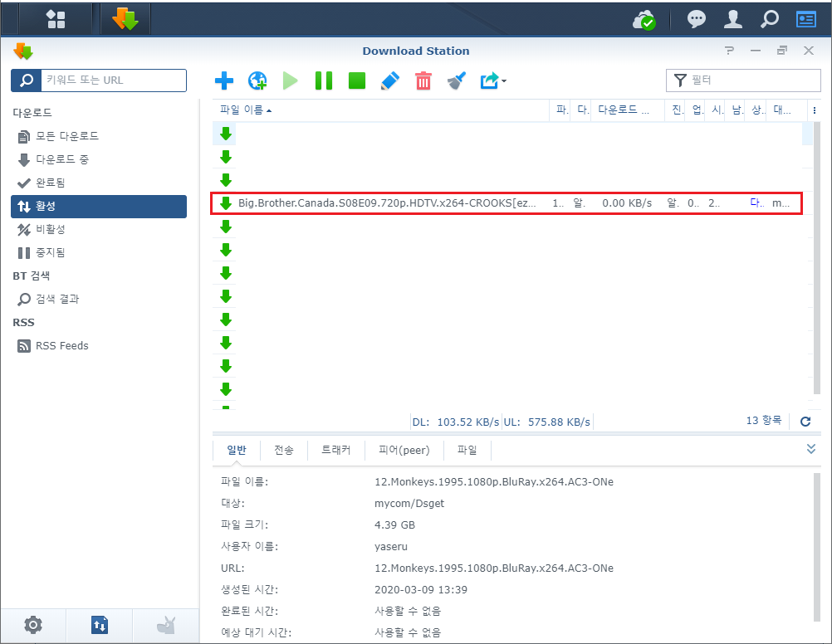
Task: Click the green resume play button
Action: pos(291,80)
